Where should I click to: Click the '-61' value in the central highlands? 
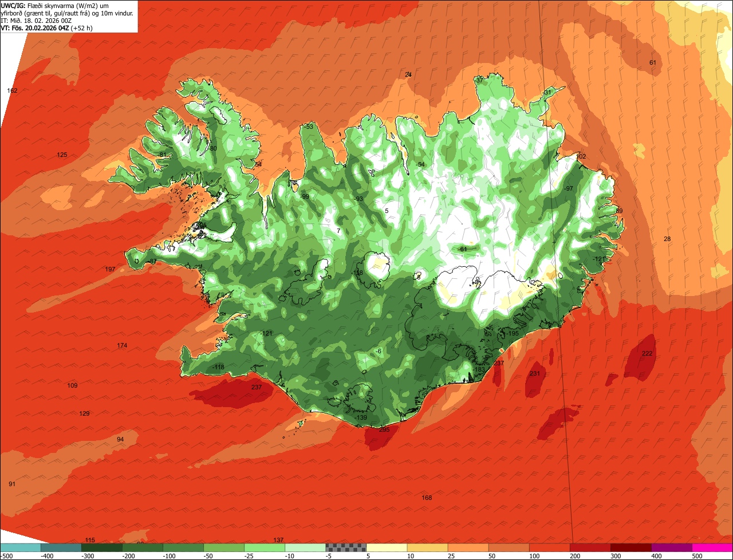[x=463, y=249]
